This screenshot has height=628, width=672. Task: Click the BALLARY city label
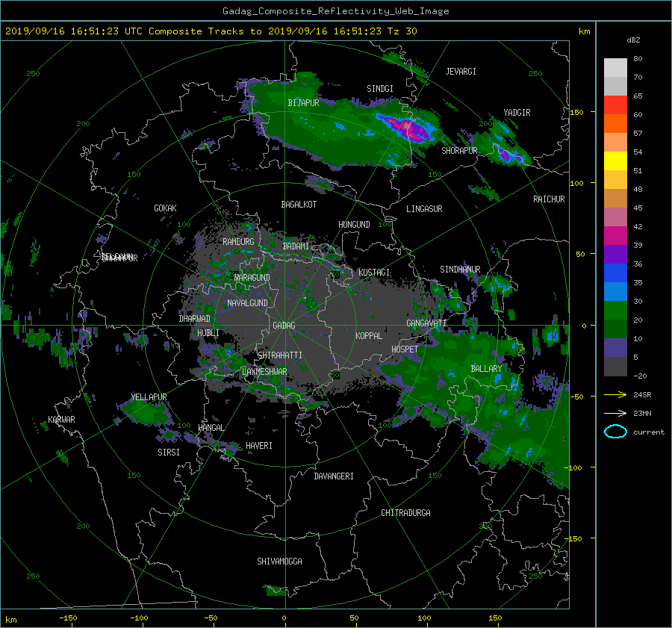[486, 369]
